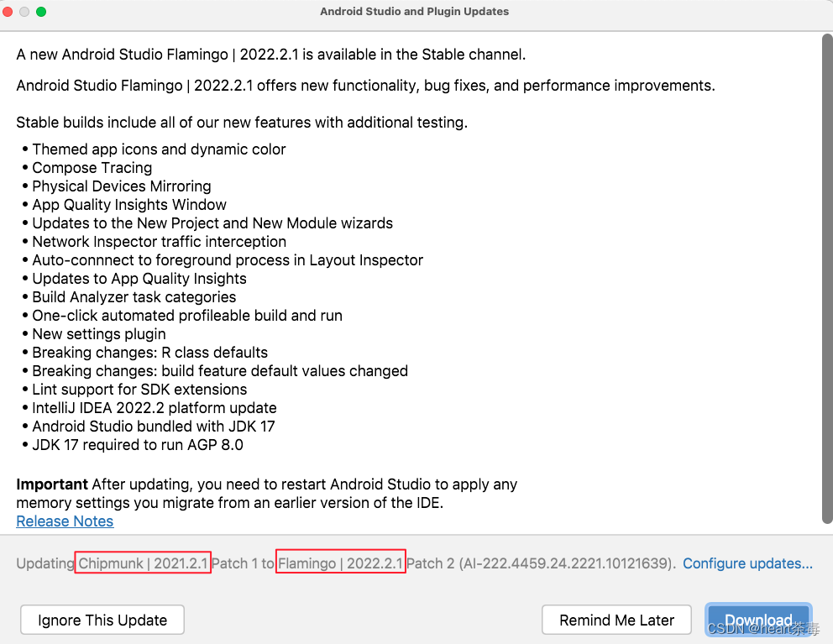Click the bold 'Important' word
This screenshot has height=644, width=833.
tap(52, 484)
